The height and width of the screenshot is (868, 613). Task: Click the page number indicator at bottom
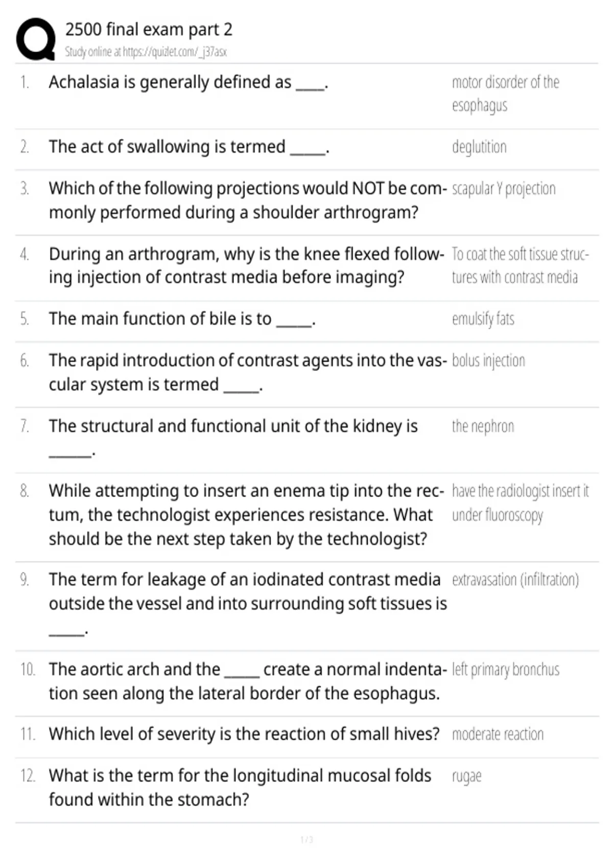(x=306, y=840)
